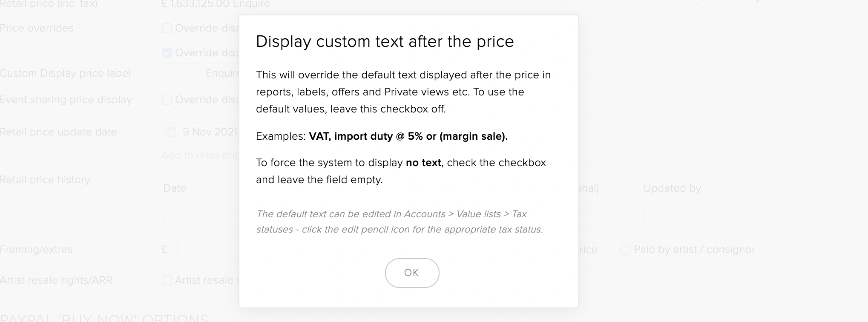Image resolution: width=868 pixels, height=322 pixels.
Task: Enable the Event sharing price display checkbox
Action: click(x=167, y=100)
